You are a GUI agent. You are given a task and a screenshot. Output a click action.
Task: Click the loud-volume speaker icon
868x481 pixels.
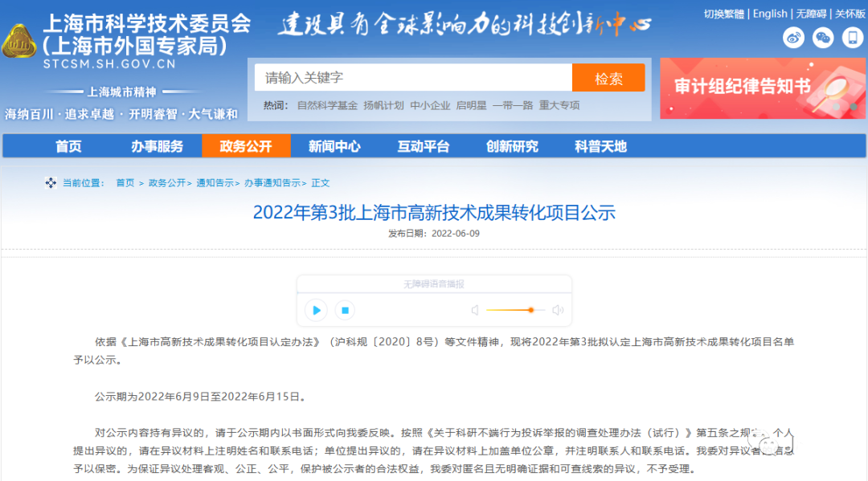(558, 310)
